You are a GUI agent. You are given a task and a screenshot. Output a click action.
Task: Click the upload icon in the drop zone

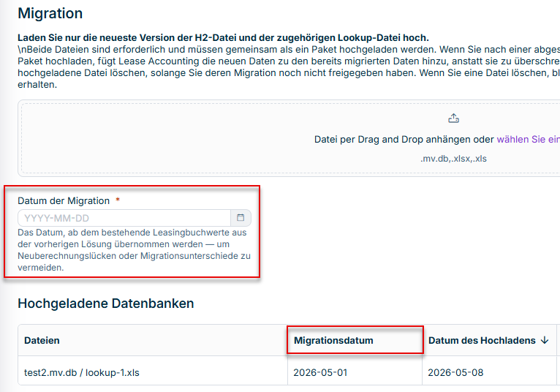[453, 118]
